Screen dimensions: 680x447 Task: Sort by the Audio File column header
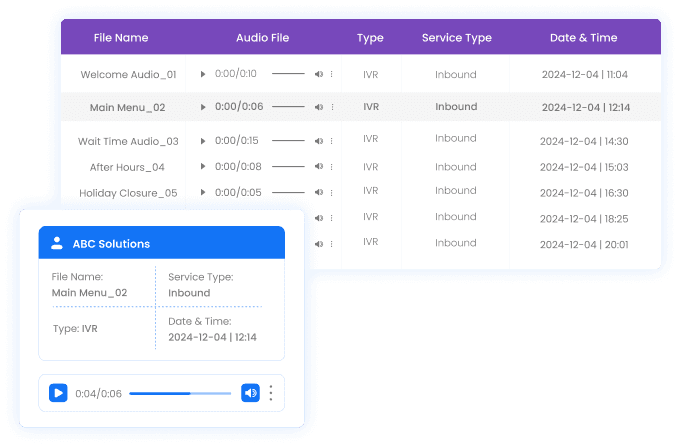[262, 38]
